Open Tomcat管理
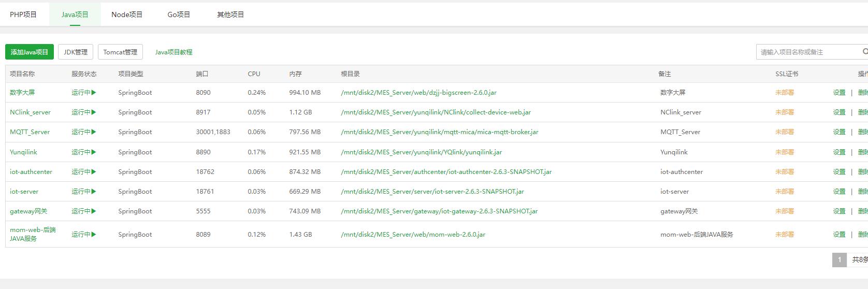This screenshot has height=289, width=868. (x=120, y=52)
